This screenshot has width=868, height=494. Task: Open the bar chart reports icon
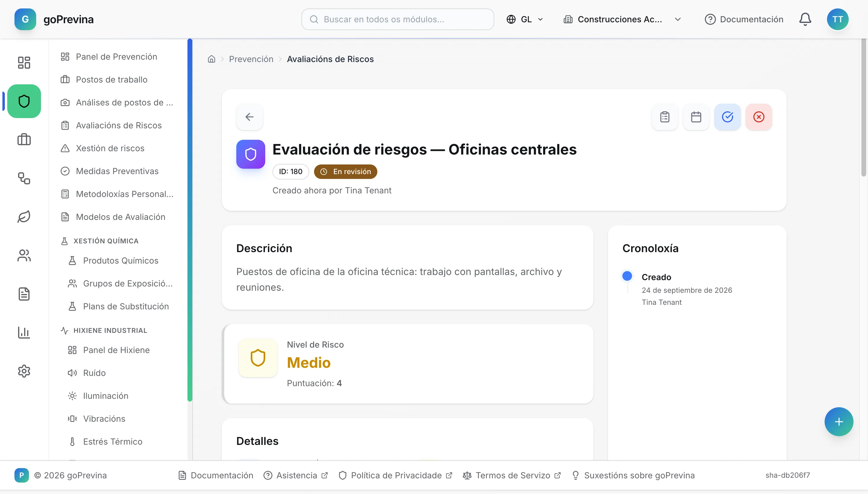coord(24,333)
